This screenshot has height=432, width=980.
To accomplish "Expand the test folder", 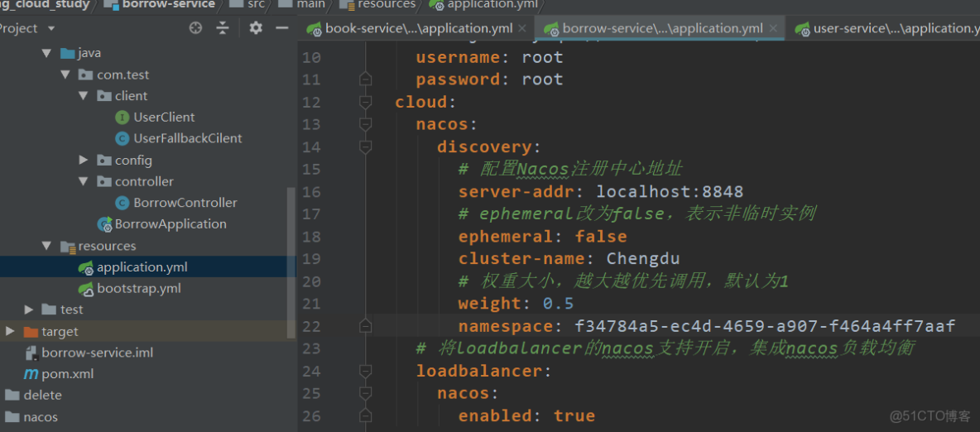I will point(29,310).
